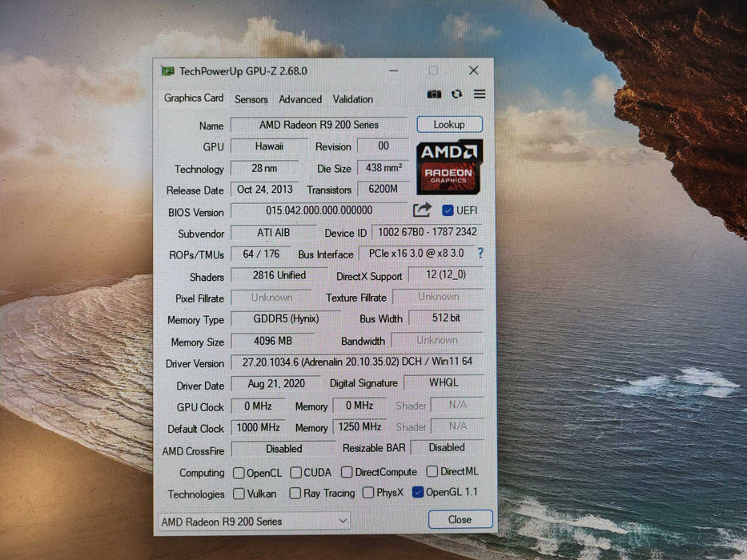Screen dimensions: 747x560
Task: Click the Device ID 1002 67B0 - 1787 2342
Action: 427,232
